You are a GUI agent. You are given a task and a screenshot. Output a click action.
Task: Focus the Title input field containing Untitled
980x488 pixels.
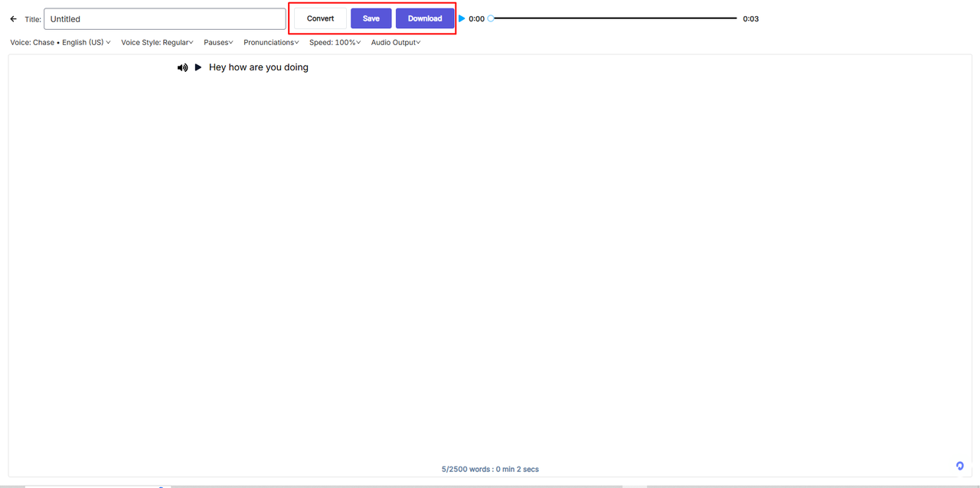click(165, 19)
